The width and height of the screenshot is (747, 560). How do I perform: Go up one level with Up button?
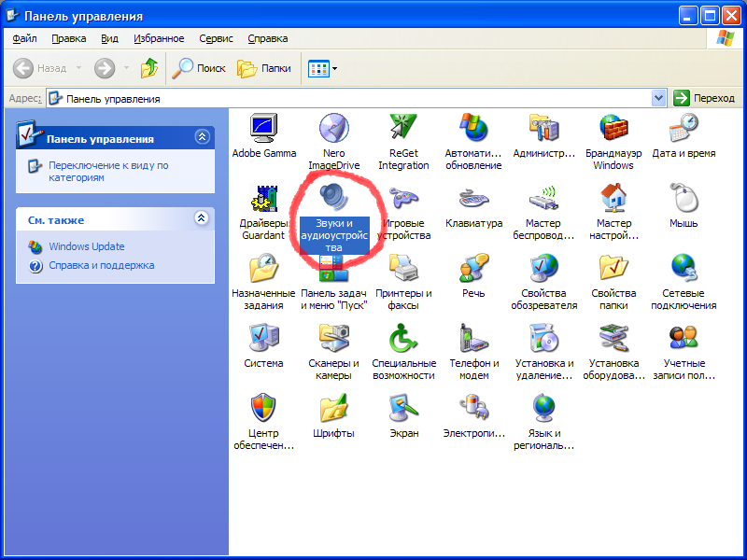(149, 68)
